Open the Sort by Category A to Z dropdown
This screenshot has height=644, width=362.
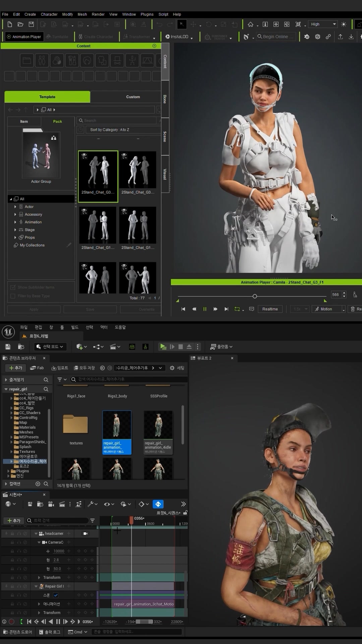pos(123,130)
